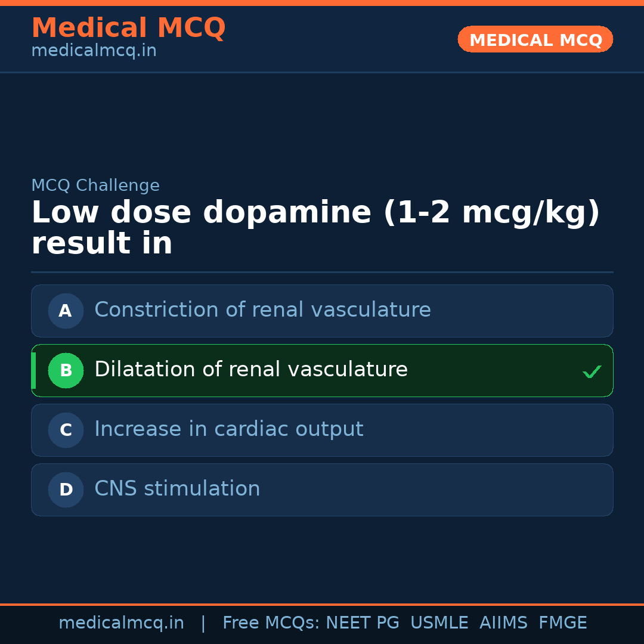Click the letter A circle badge

coord(66,311)
